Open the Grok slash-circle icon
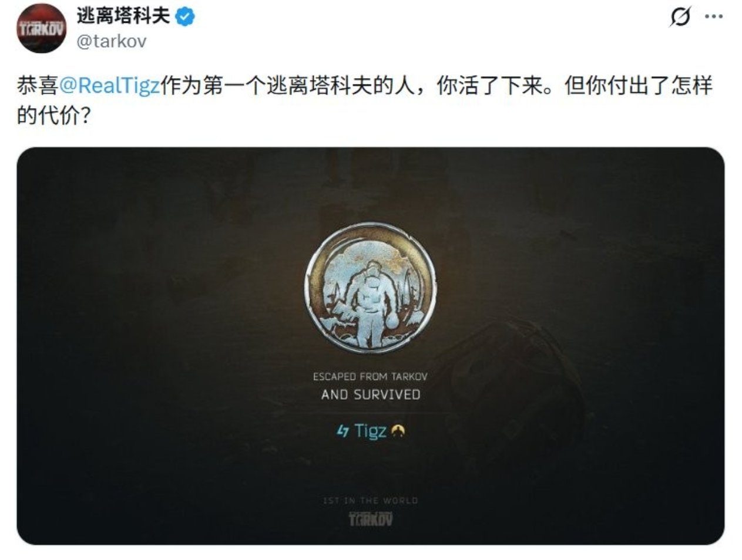Screen dimensions: 742x560 (x=680, y=18)
